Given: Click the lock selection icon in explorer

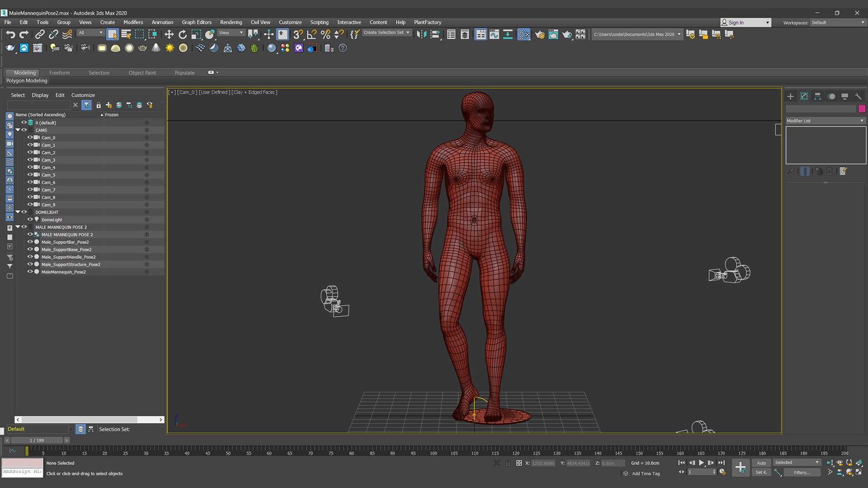Looking at the screenshot, I should [99, 105].
